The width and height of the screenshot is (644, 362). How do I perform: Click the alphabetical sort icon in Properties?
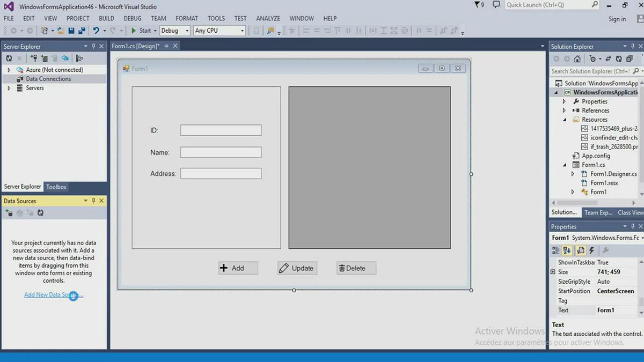coord(567,250)
